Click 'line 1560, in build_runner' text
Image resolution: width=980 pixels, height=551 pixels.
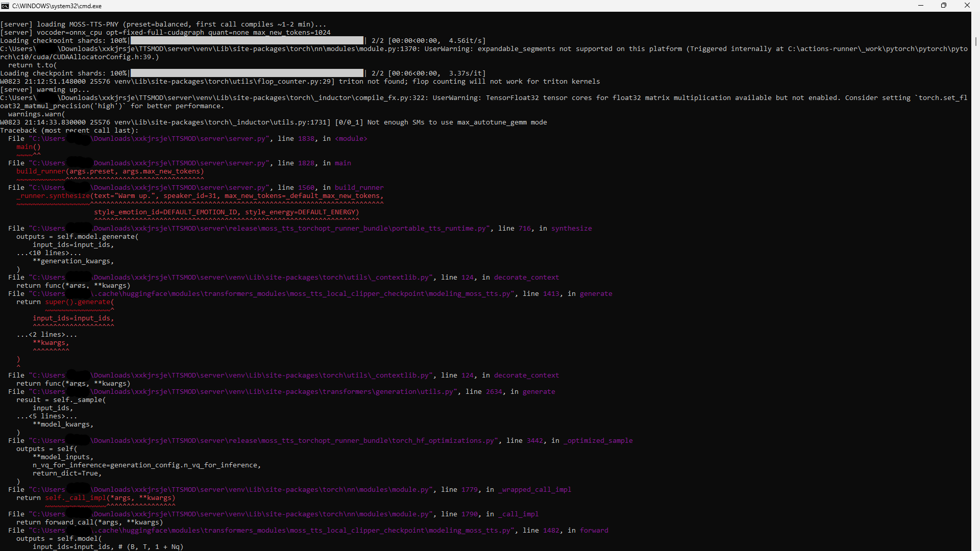coord(331,188)
